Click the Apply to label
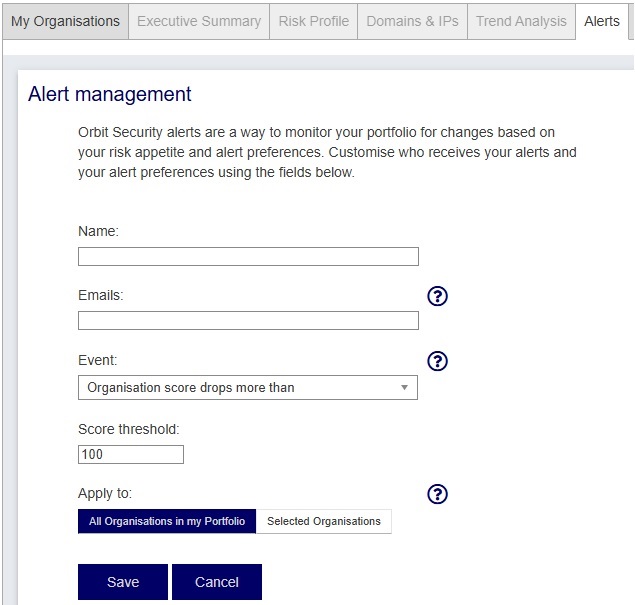Viewport: 635px width, 605px height. point(105,493)
